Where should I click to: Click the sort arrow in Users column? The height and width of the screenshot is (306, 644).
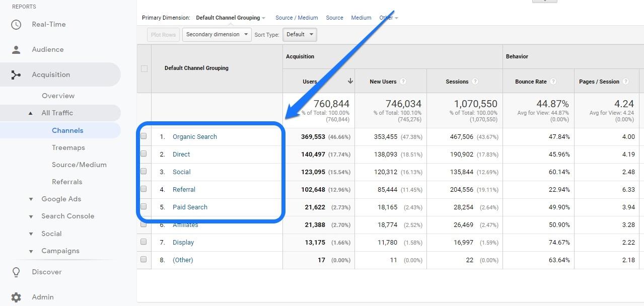point(350,81)
